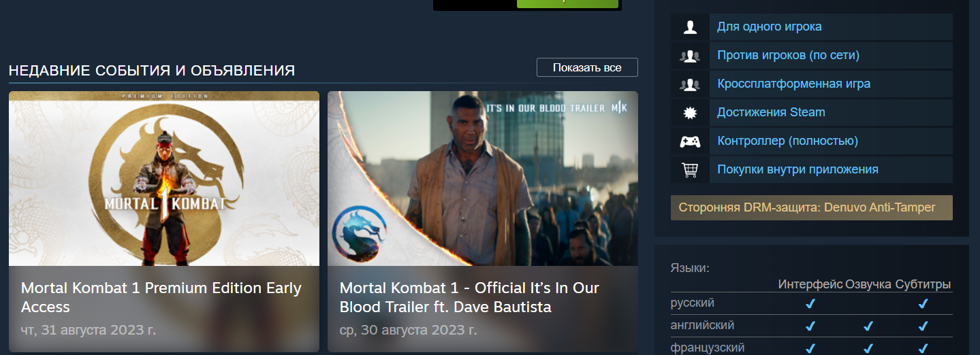This screenshot has height=355, width=980.
Task: Click the shopping cart in-app purchases icon
Action: point(690,170)
